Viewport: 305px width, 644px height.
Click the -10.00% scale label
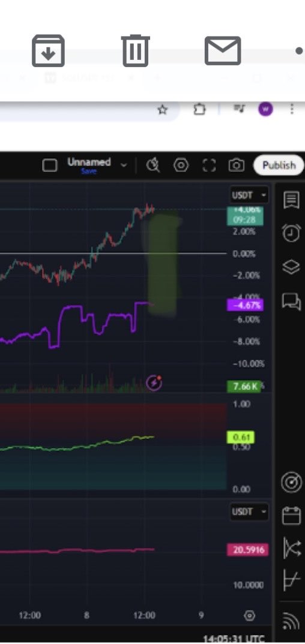[x=249, y=364]
